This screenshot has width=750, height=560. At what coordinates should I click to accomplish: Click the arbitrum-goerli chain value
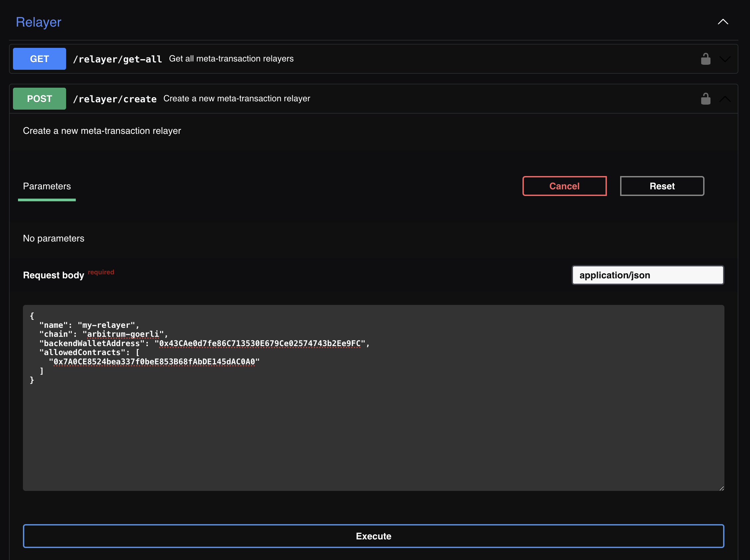(x=123, y=334)
